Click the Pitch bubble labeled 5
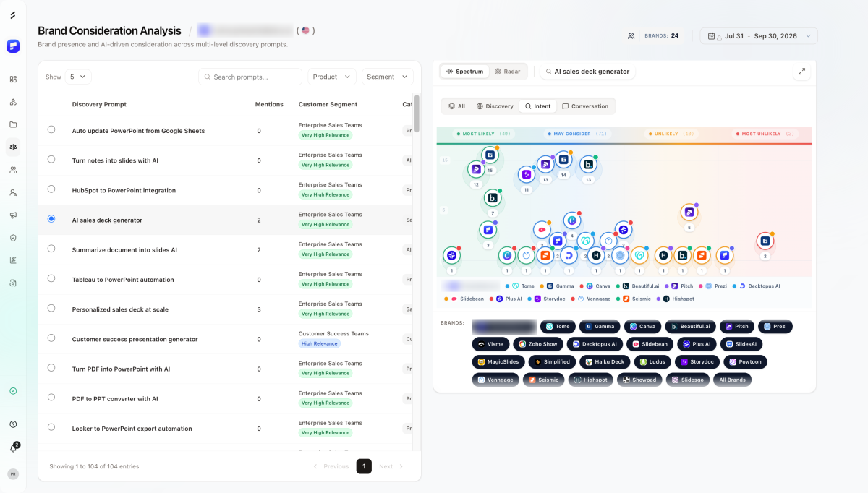868x493 pixels. coord(689,213)
